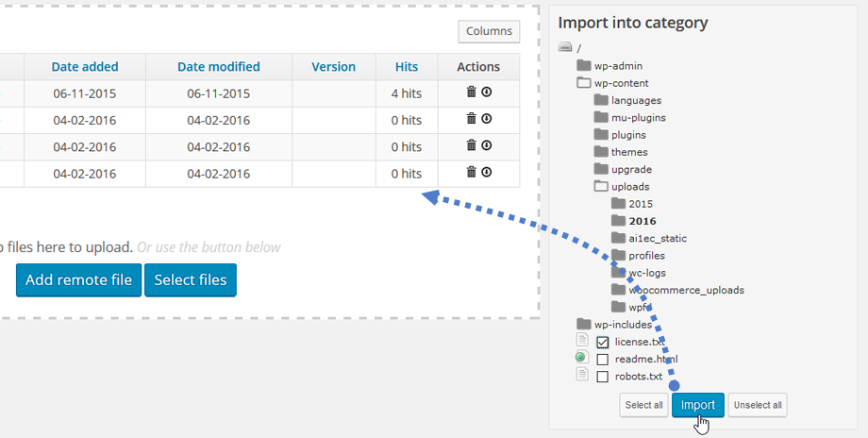Click the wp-admin folder icon
The height and width of the screenshot is (438, 868).
(x=584, y=66)
